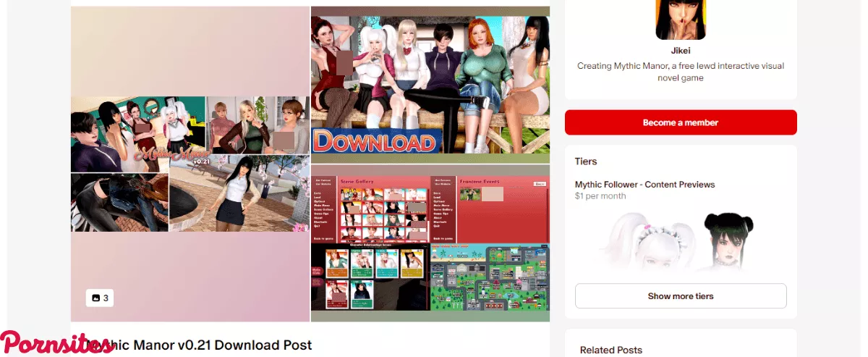Click the $1 per month price text
Screen dimensions: 868x357
coord(600,196)
